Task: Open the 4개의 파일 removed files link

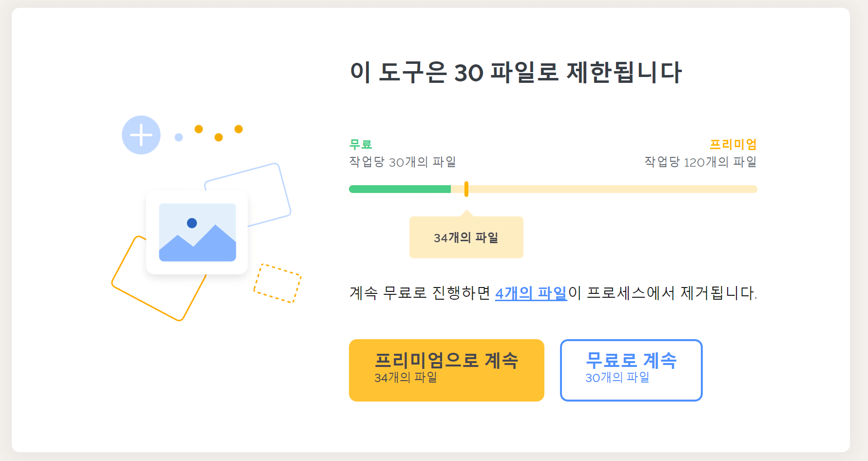Action: tap(531, 293)
